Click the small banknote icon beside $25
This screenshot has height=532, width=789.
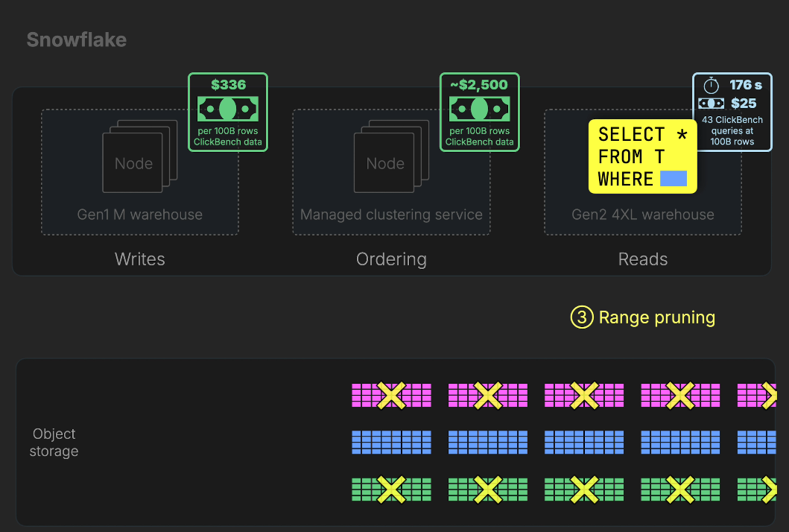[711, 103]
